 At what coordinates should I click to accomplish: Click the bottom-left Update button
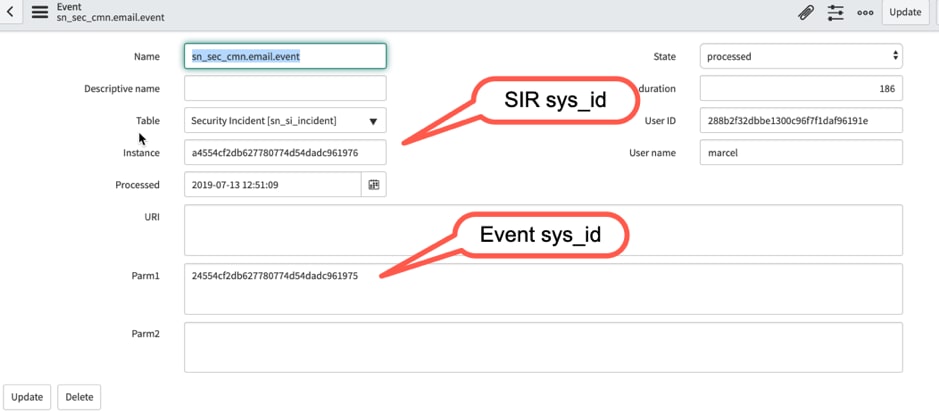click(27, 397)
